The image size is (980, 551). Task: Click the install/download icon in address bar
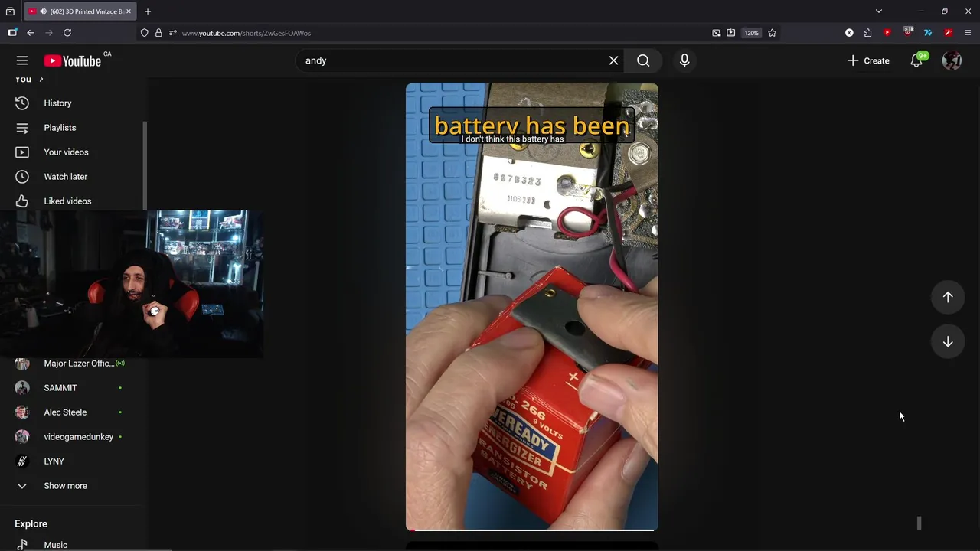(731, 33)
